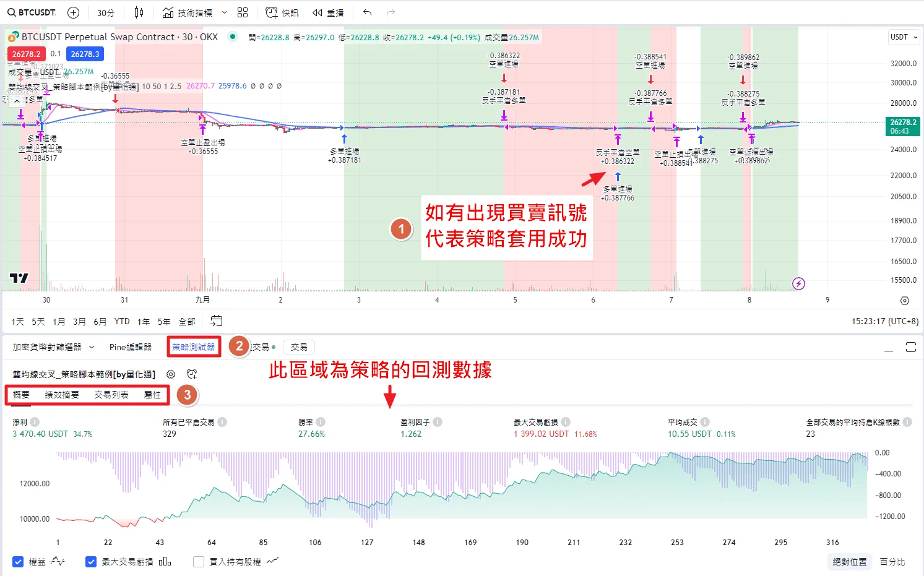This screenshot has height=576, width=924.
Task: Click the info icon next to 勝率
Action: click(x=321, y=422)
